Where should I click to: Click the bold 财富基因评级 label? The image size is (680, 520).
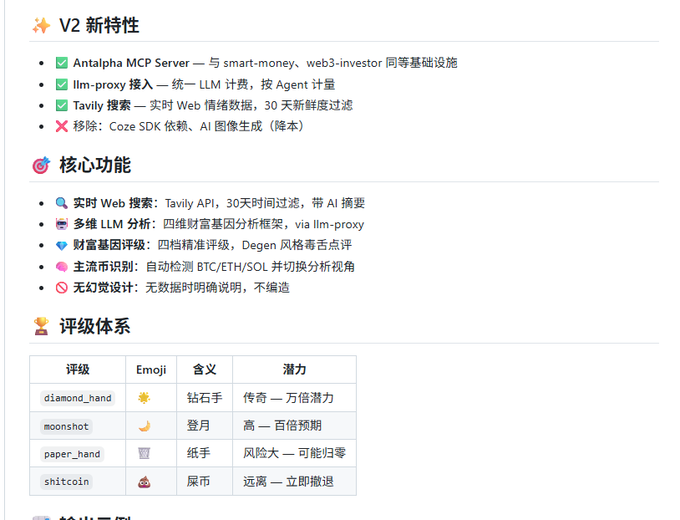click(109, 245)
